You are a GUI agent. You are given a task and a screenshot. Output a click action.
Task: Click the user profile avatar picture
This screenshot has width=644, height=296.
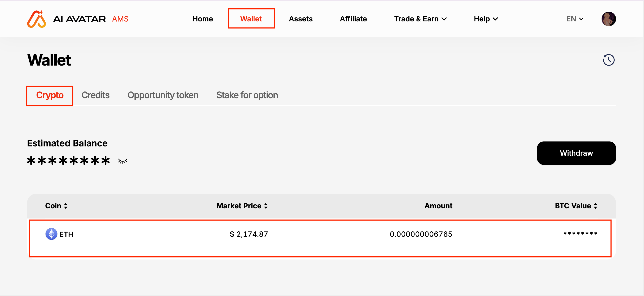pyautogui.click(x=608, y=19)
